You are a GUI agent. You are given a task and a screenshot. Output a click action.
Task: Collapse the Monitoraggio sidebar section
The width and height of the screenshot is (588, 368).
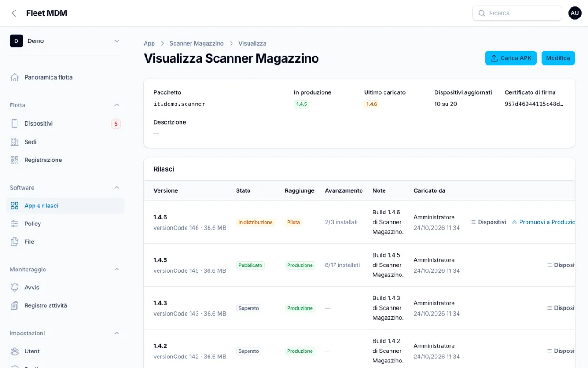point(117,270)
